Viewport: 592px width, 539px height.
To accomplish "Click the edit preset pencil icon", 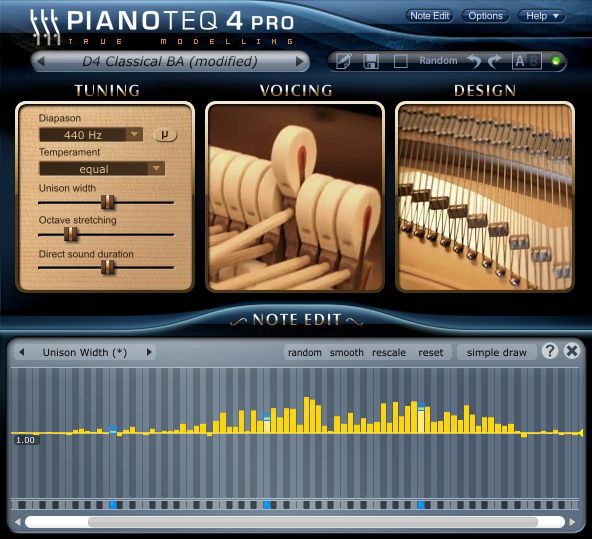I will coord(344,61).
